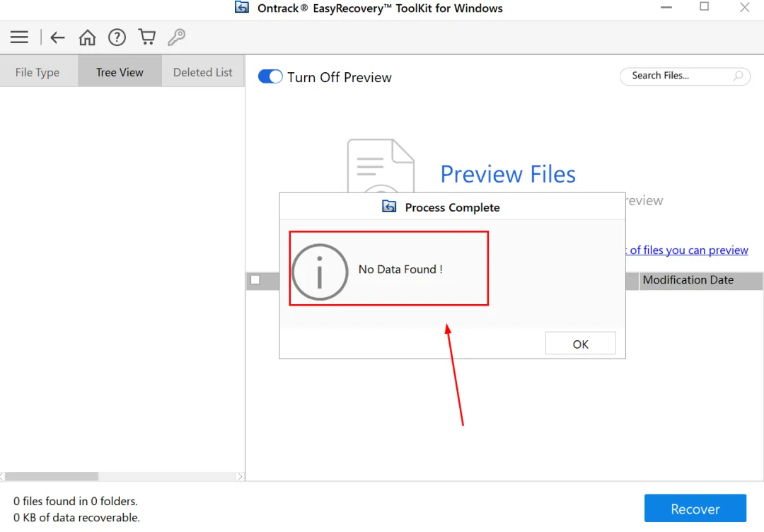764x532 pixels.
Task: Click the tree panel scroll right arrow
Action: click(x=240, y=476)
